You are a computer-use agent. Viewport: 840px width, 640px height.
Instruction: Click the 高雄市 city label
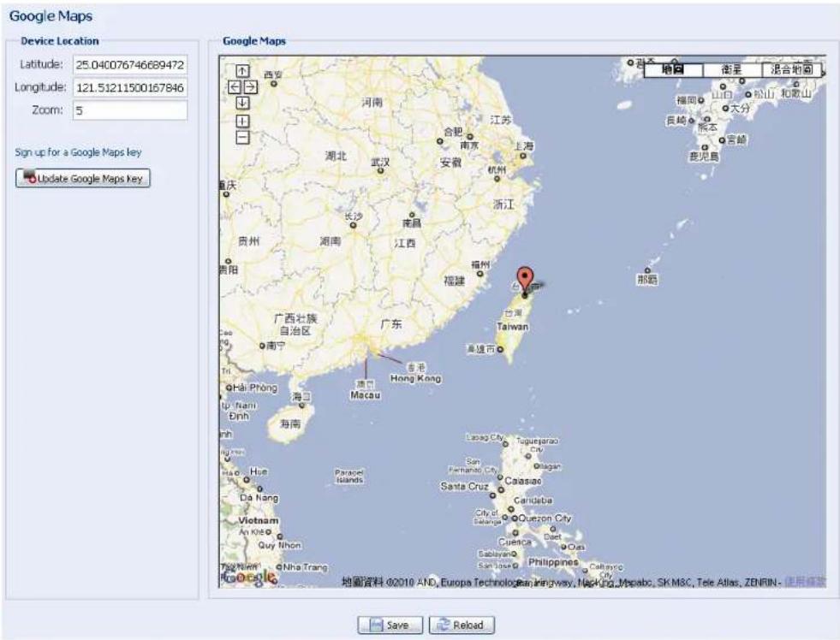(480, 349)
